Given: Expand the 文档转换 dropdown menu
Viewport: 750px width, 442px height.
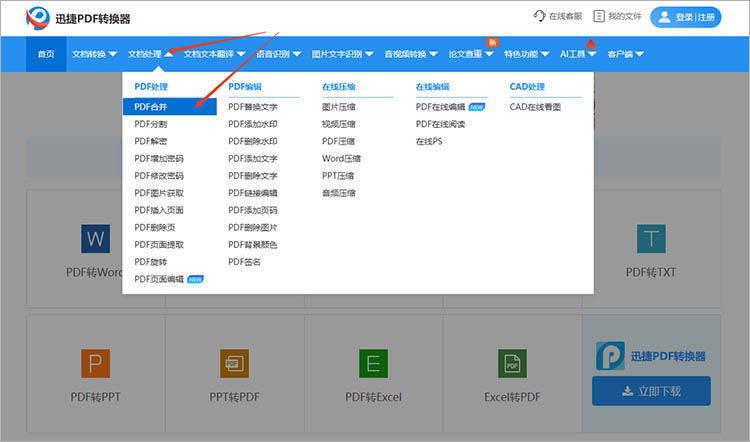Looking at the screenshot, I should point(94,54).
